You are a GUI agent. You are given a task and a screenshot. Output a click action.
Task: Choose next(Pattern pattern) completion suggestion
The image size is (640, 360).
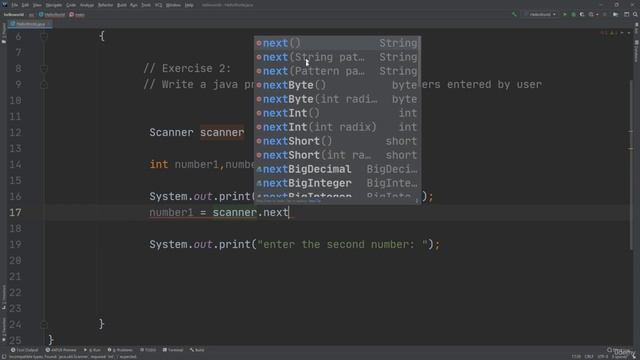(337, 71)
